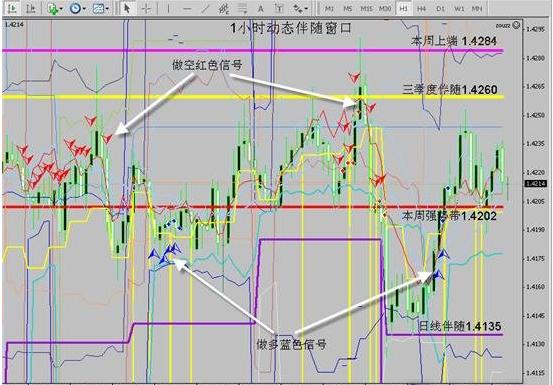Switch to M5 timeframe
The image size is (553, 385).
click(348, 9)
